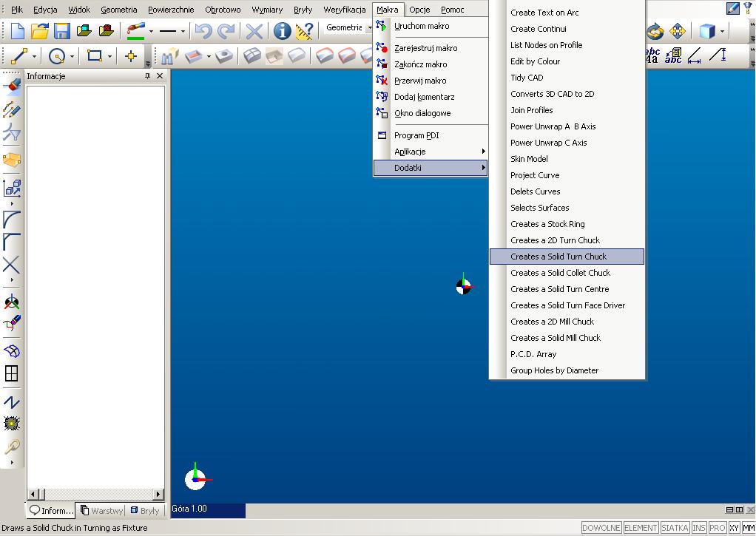
Task: Open the Plik menu
Action: (17, 9)
